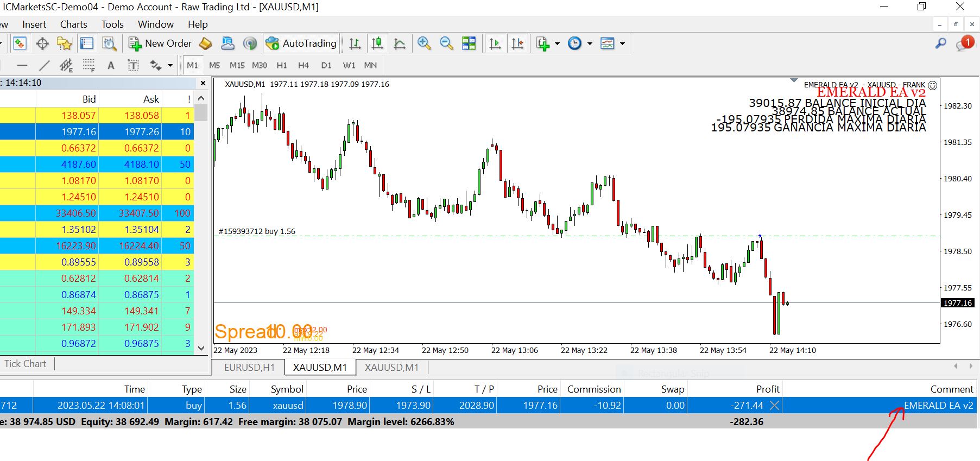This screenshot has width=980, height=461.
Task: Expand the Indicators list dropdown arrow
Action: (x=557, y=43)
